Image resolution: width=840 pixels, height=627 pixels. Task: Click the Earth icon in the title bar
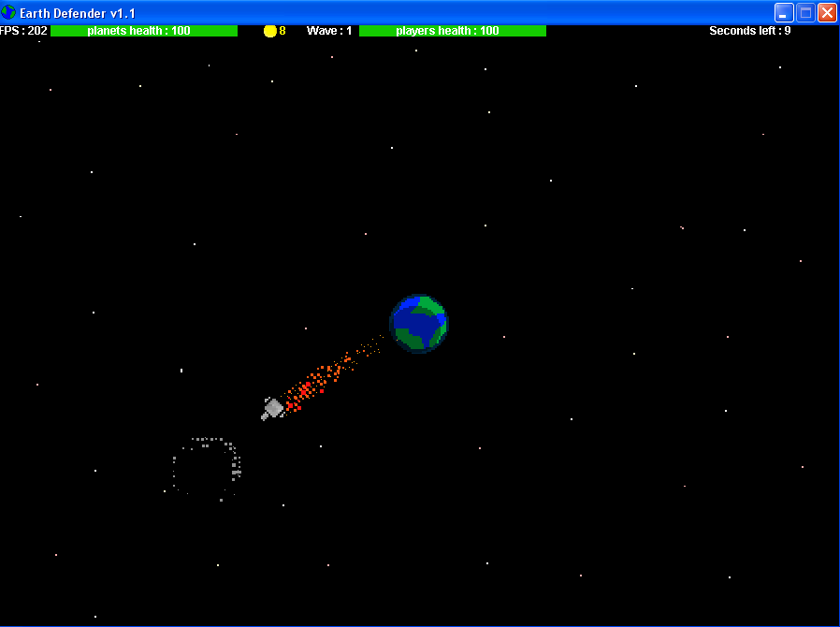[x=8, y=12]
